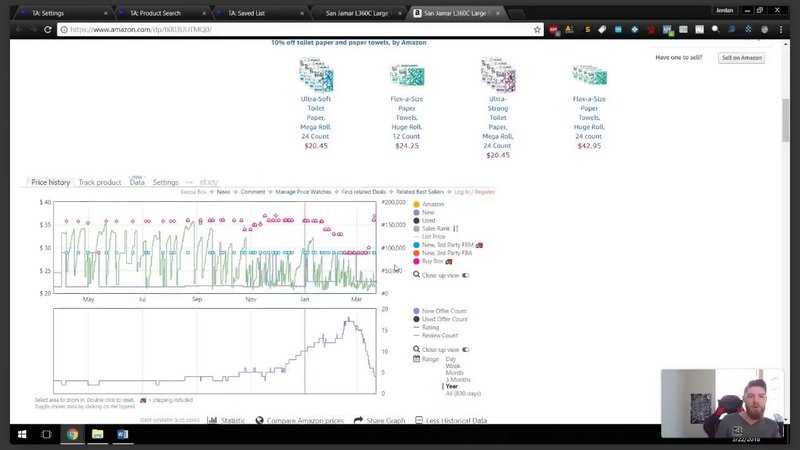Click the yellow letter A extension icon
Screen dimensions: 800x450
point(569,30)
